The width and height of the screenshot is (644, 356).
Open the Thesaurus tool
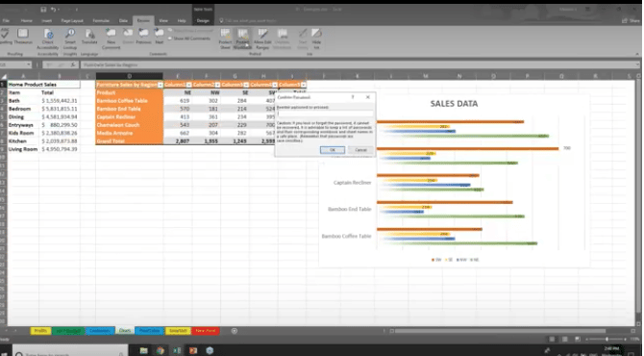coord(23,37)
